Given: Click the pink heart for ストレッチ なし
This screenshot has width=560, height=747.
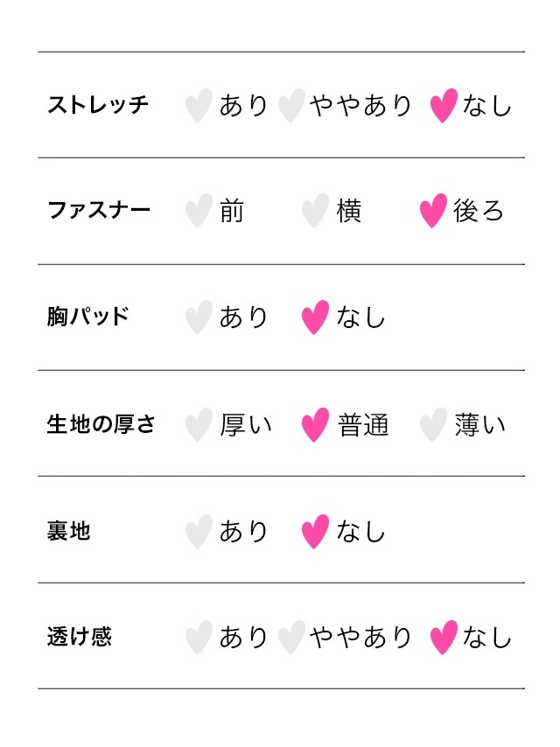Looking at the screenshot, I should 444,106.
